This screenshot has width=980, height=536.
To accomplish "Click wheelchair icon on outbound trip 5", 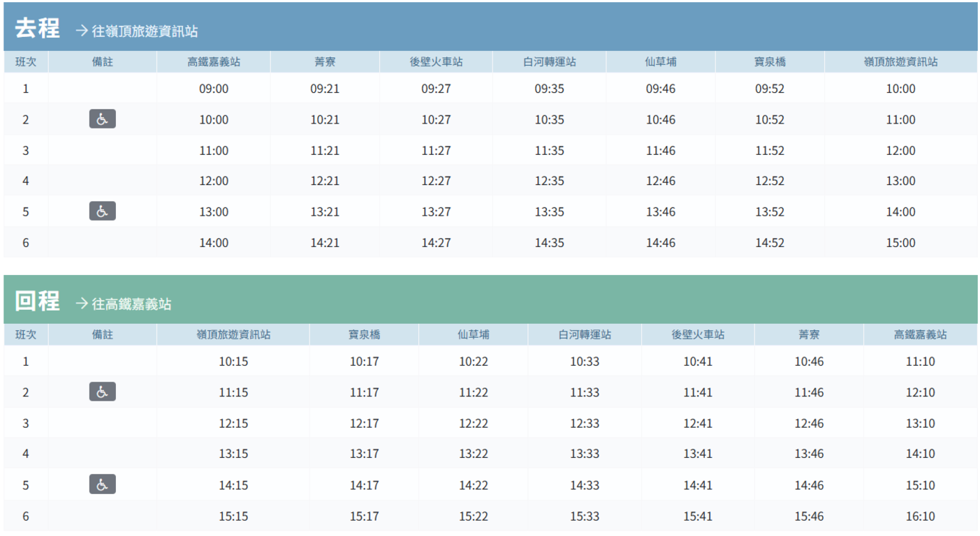I will [x=102, y=211].
